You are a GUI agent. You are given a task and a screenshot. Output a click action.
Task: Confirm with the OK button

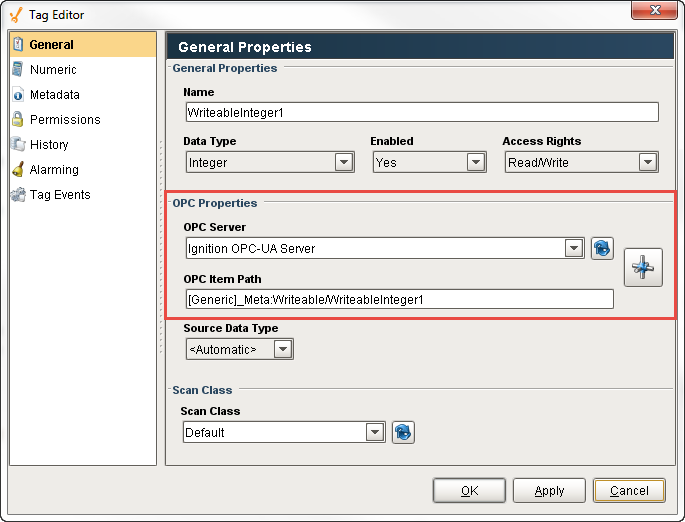469,491
